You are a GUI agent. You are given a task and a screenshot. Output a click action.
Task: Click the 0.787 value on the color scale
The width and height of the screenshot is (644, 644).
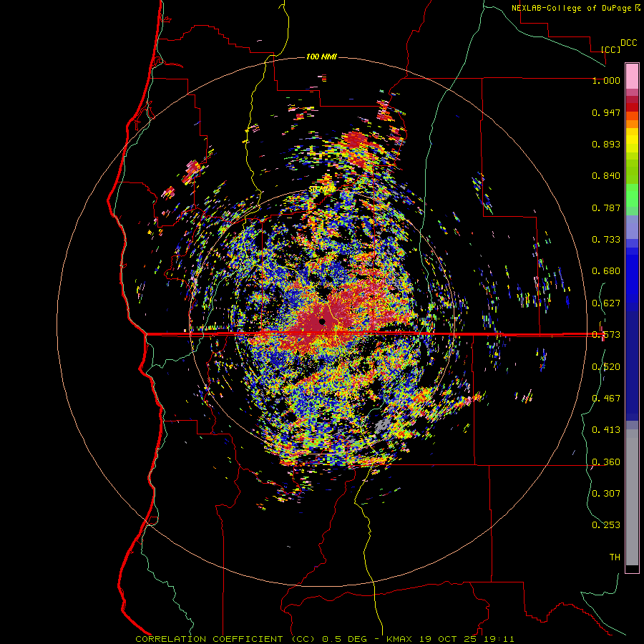tap(606, 208)
